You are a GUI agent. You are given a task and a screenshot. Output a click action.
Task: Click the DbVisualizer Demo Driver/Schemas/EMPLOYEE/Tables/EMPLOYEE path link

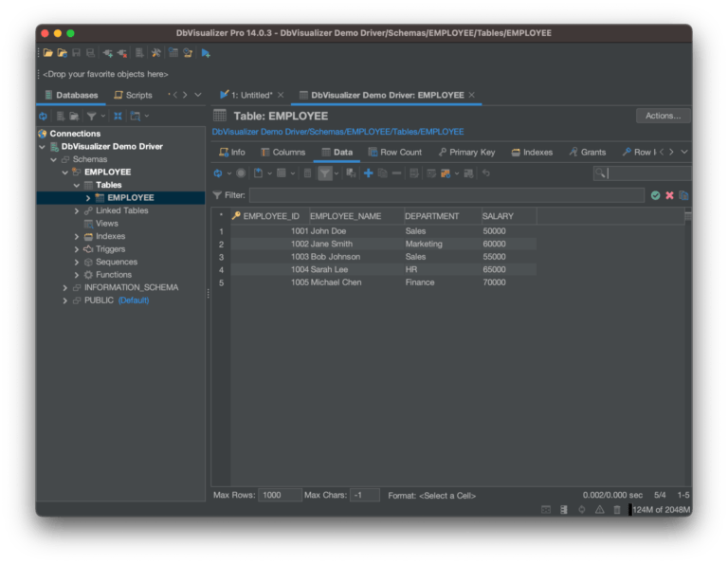337,132
